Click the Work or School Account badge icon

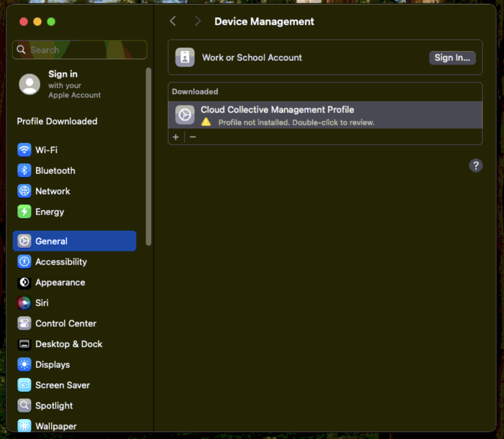click(x=185, y=57)
